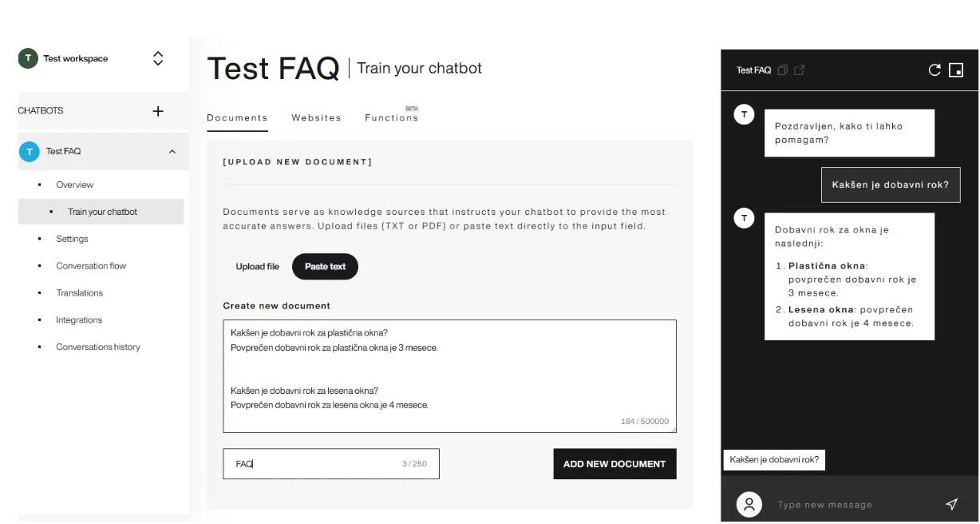980x524 pixels.
Task: Open chat preview in external window
Action: coord(800,70)
